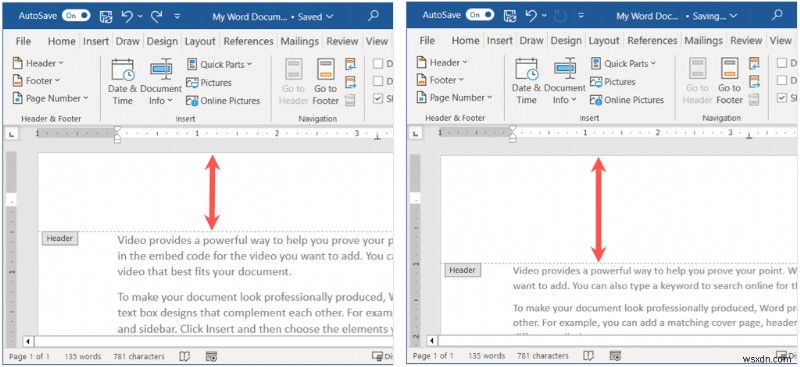The image size is (800, 367).
Task: Click Previous section icon in right window
Action: click(755, 63)
